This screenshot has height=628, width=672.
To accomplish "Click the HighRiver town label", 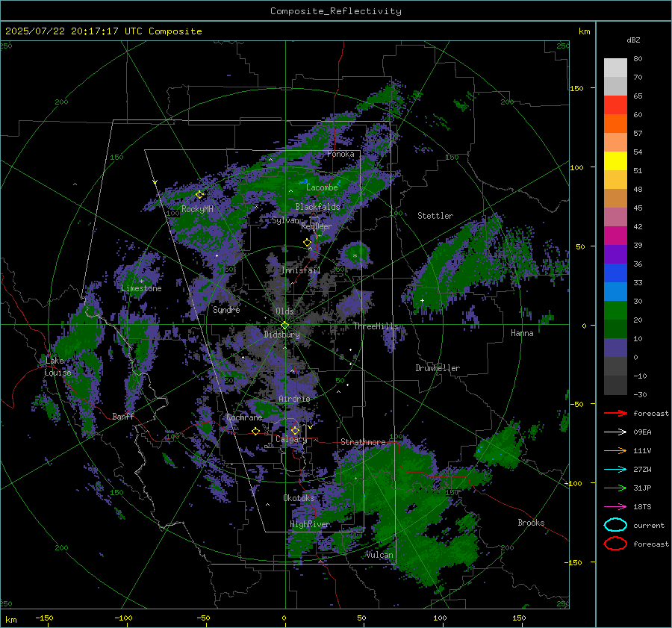I will 310,524.
